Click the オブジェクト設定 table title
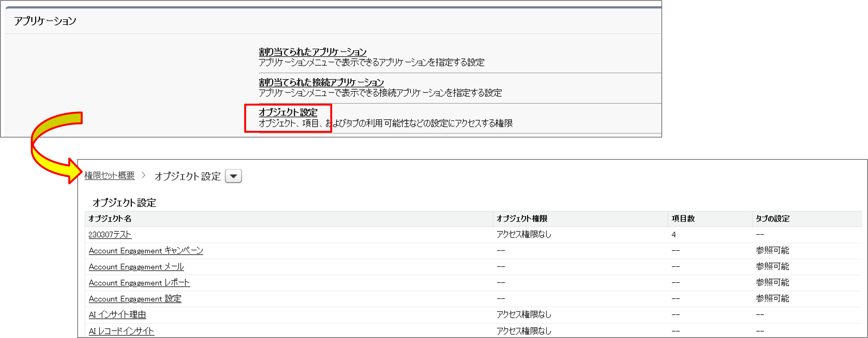868x338 pixels. point(124,203)
